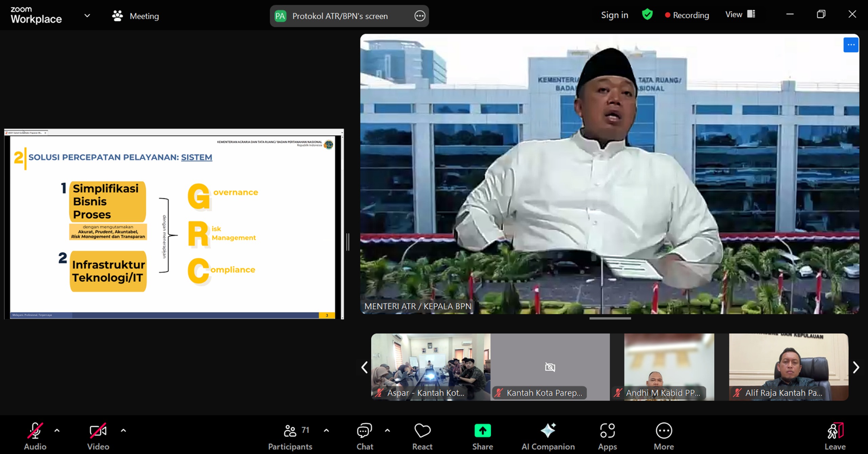Select Alif Raja Kantah participant thumbnail
This screenshot has width=868, height=454.
(x=788, y=367)
